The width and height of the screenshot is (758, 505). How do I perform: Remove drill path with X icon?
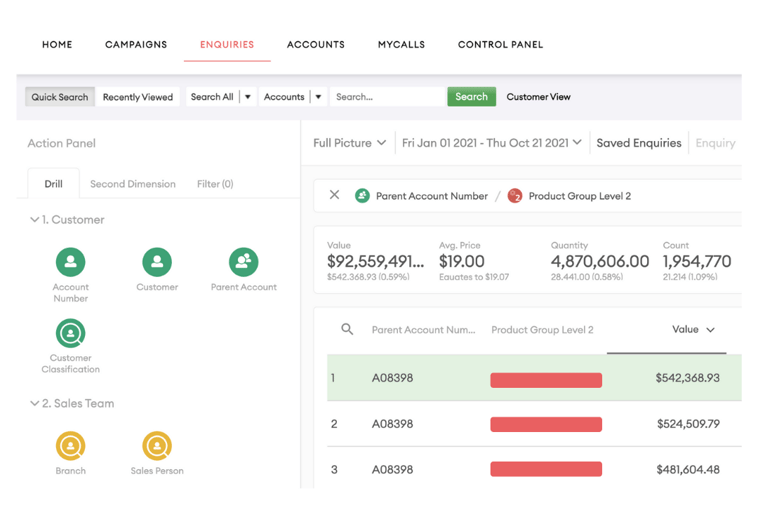334,195
